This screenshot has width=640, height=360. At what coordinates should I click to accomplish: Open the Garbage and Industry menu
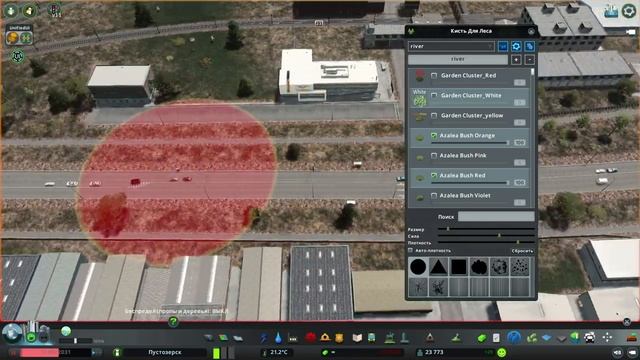click(293, 338)
